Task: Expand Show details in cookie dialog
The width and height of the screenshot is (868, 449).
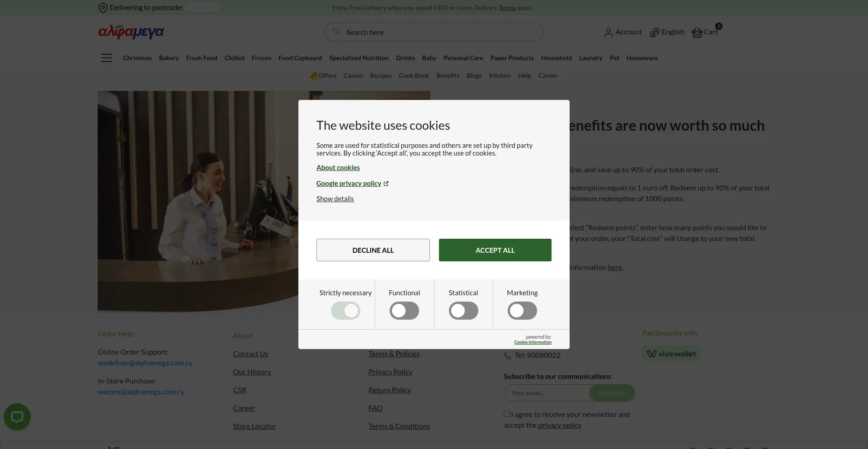Action: (335, 199)
